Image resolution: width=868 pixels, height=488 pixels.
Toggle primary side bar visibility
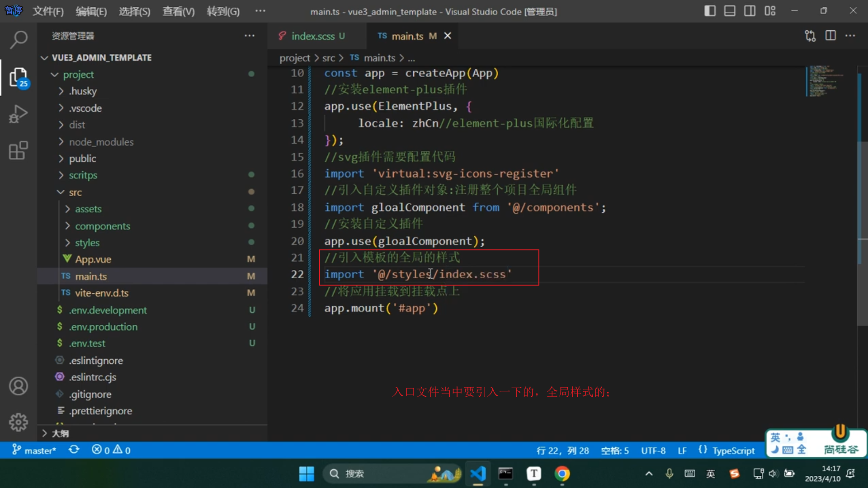pos(710,11)
